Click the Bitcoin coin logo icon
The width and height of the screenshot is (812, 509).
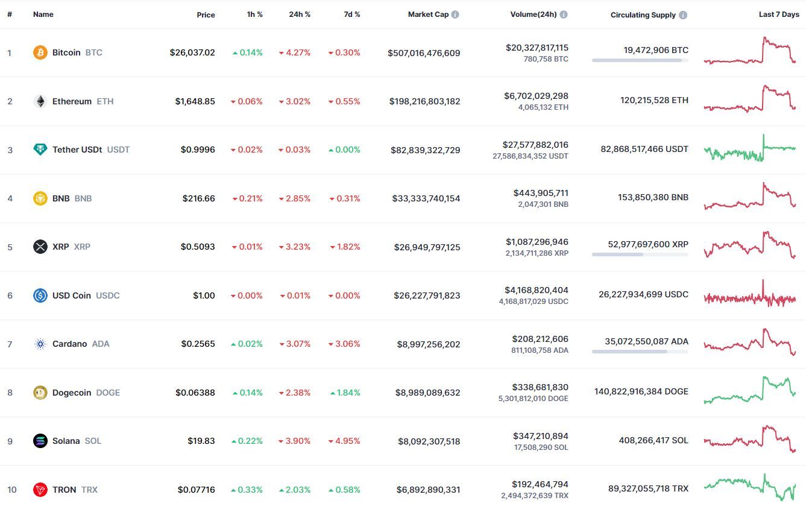click(x=40, y=52)
